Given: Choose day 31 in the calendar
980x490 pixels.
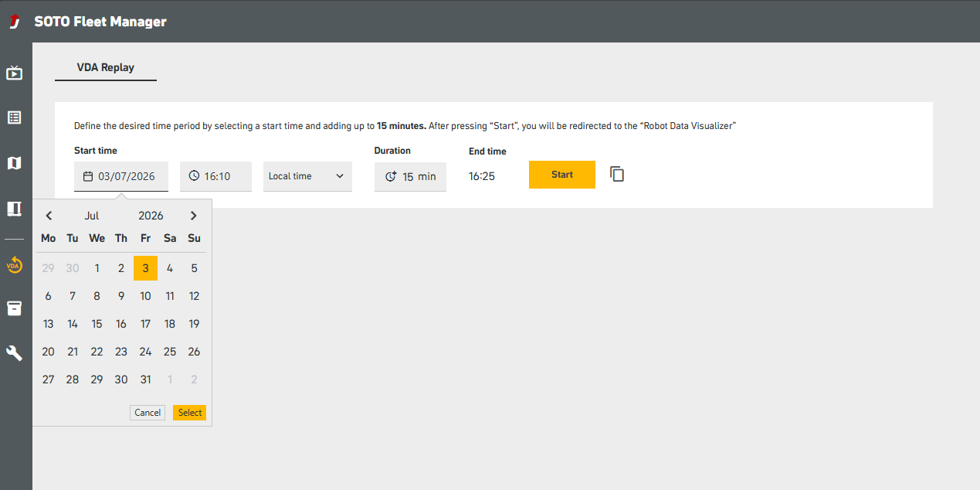Looking at the screenshot, I should coord(145,379).
